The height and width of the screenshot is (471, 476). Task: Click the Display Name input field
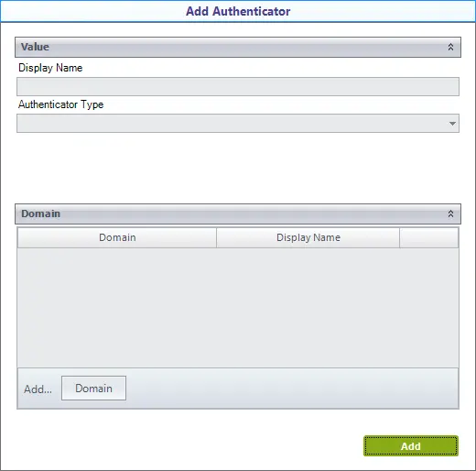coord(238,86)
